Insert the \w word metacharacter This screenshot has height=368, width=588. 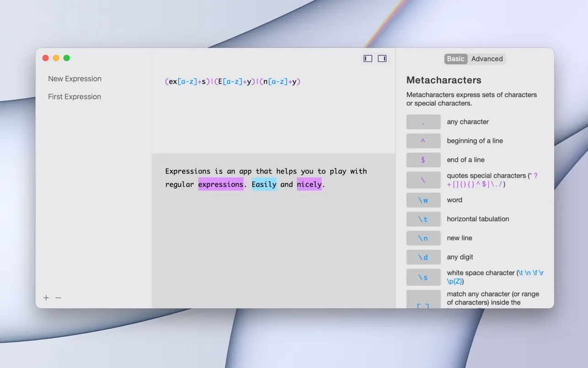pos(423,200)
